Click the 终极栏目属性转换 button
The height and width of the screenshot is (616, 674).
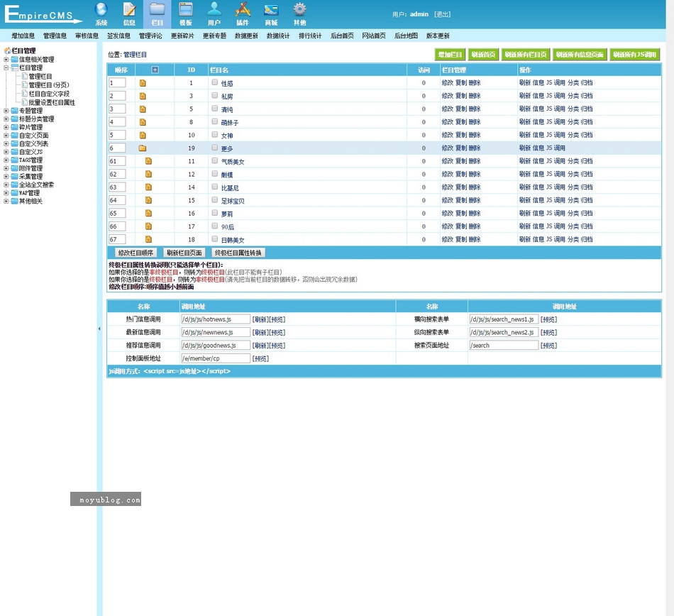pyautogui.click(x=238, y=253)
